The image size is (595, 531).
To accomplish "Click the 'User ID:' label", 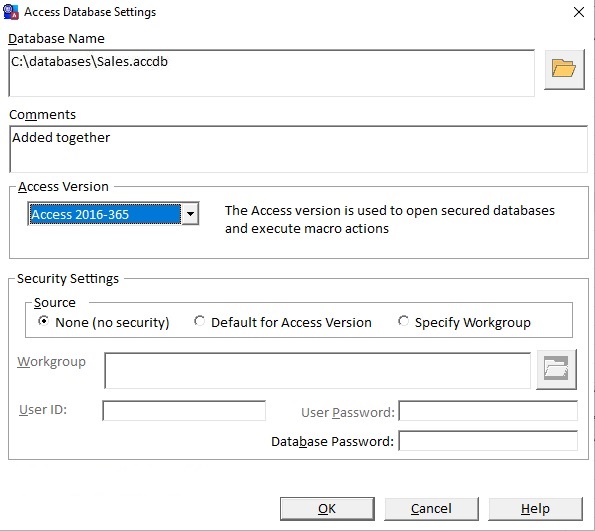I will [x=43, y=410].
